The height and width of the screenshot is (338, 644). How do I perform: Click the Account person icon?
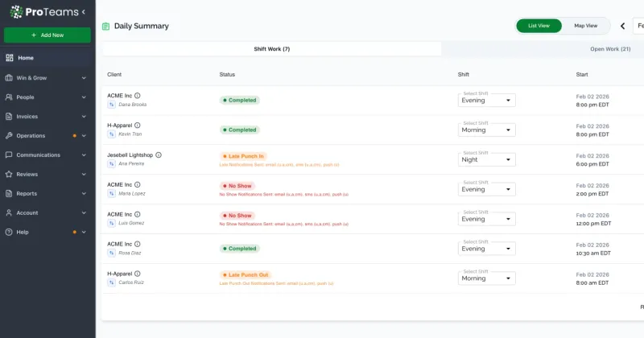pyautogui.click(x=9, y=212)
